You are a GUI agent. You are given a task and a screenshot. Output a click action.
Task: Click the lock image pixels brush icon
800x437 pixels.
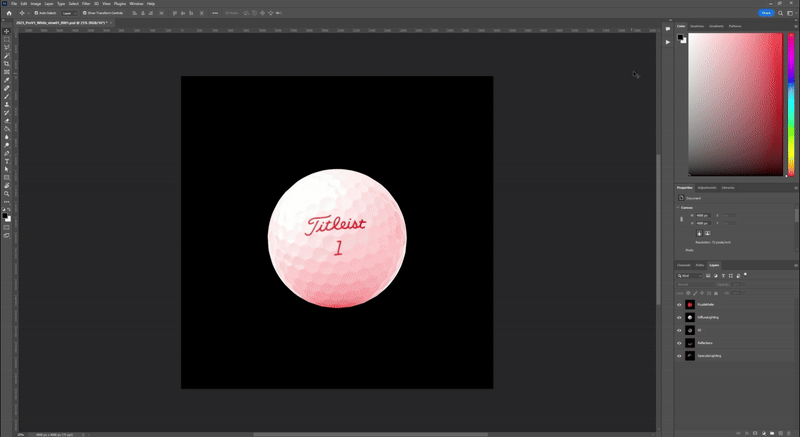click(x=695, y=293)
